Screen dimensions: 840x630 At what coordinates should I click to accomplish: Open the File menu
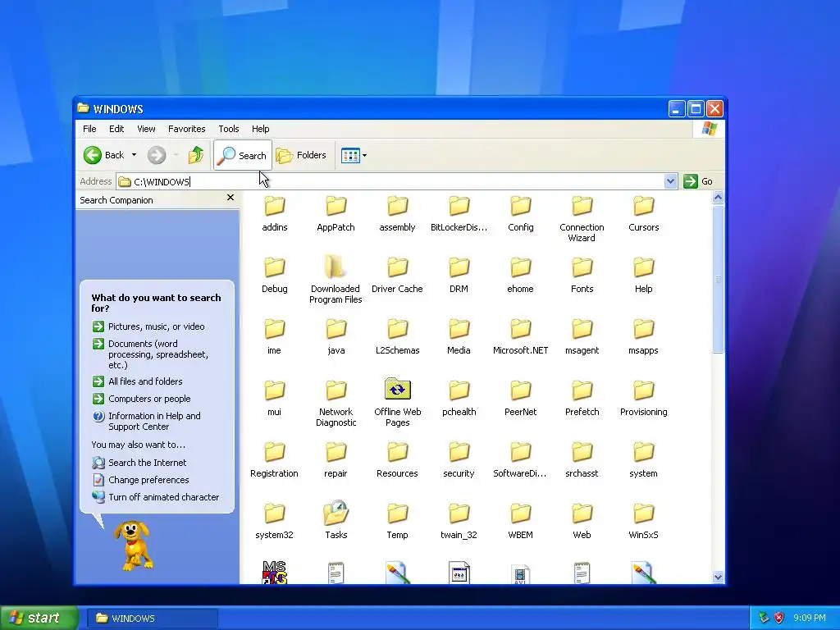point(89,129)
